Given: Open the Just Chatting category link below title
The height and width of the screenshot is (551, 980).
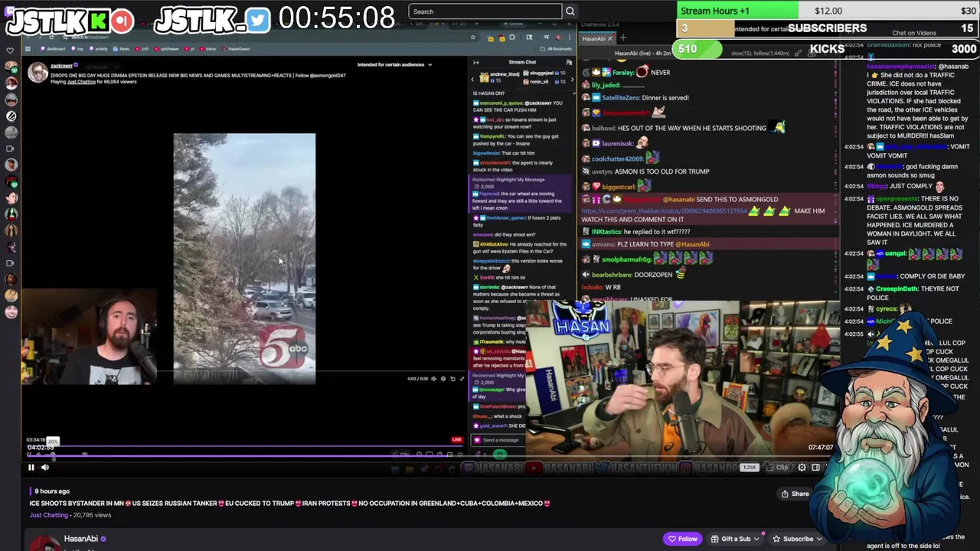Looking at the screenshot, I should click(x=49, y=515).
